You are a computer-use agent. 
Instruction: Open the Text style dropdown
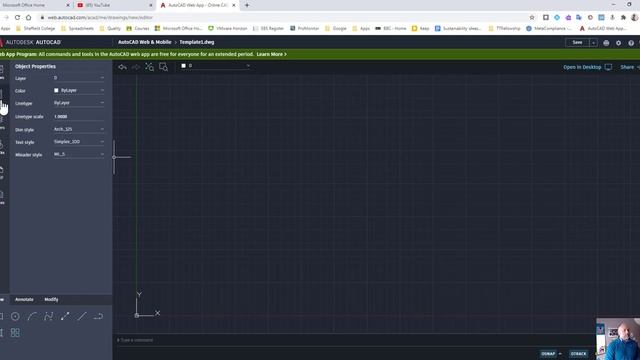pyautogui.click(x=79, y=142)
